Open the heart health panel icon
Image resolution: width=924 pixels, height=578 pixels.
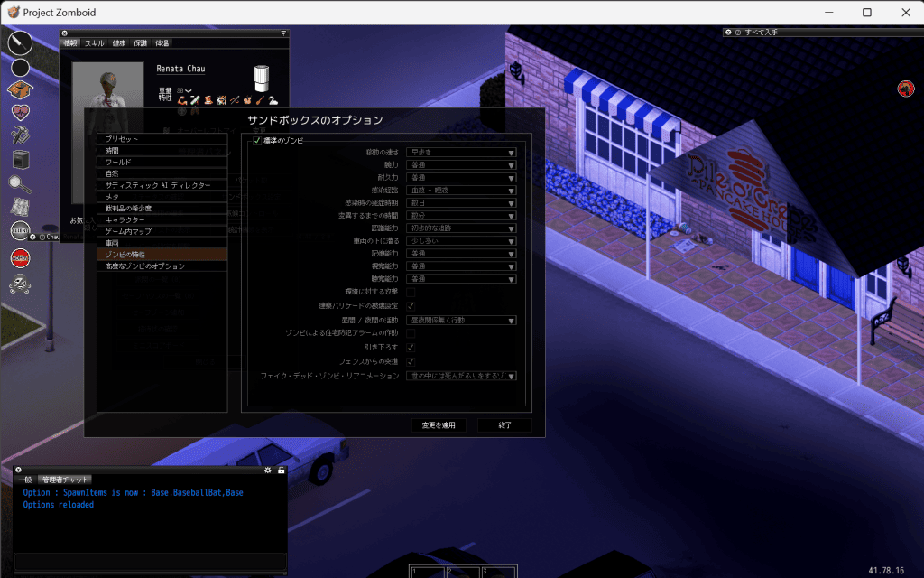(20, 112)
